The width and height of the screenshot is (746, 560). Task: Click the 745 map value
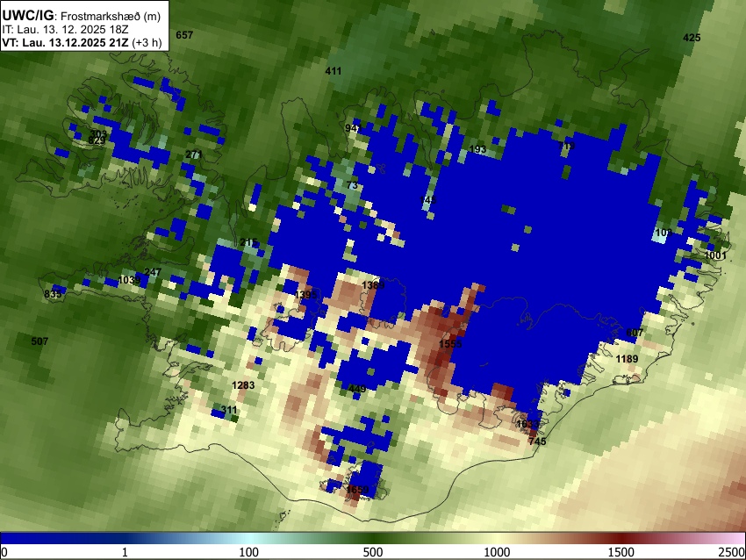[x=537, y=442]
